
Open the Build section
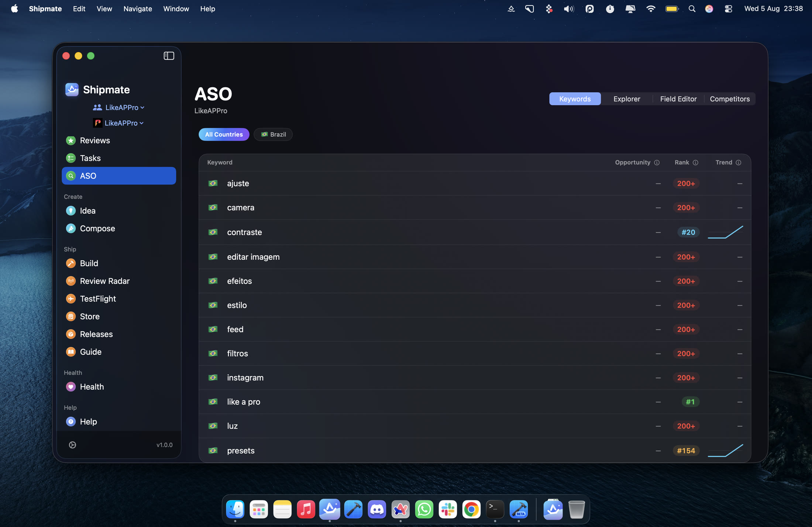pos(118,263)
